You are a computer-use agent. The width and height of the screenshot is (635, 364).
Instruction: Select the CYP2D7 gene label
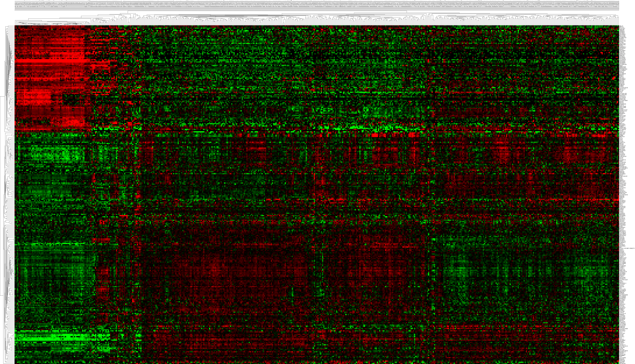click(x=622, y=268)
